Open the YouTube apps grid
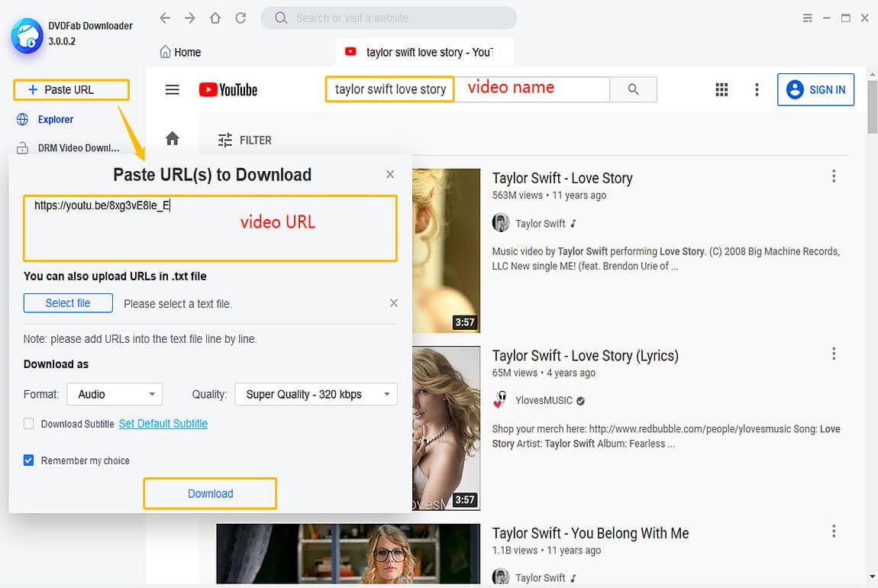Screen dimensions: 878x588 click(x=721, y=89)
